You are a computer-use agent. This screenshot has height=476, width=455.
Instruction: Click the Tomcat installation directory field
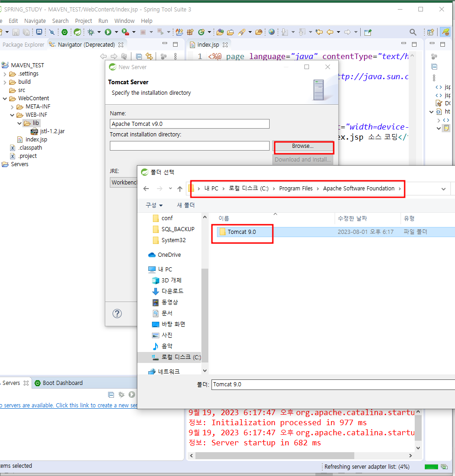click(x=190, y=146)
